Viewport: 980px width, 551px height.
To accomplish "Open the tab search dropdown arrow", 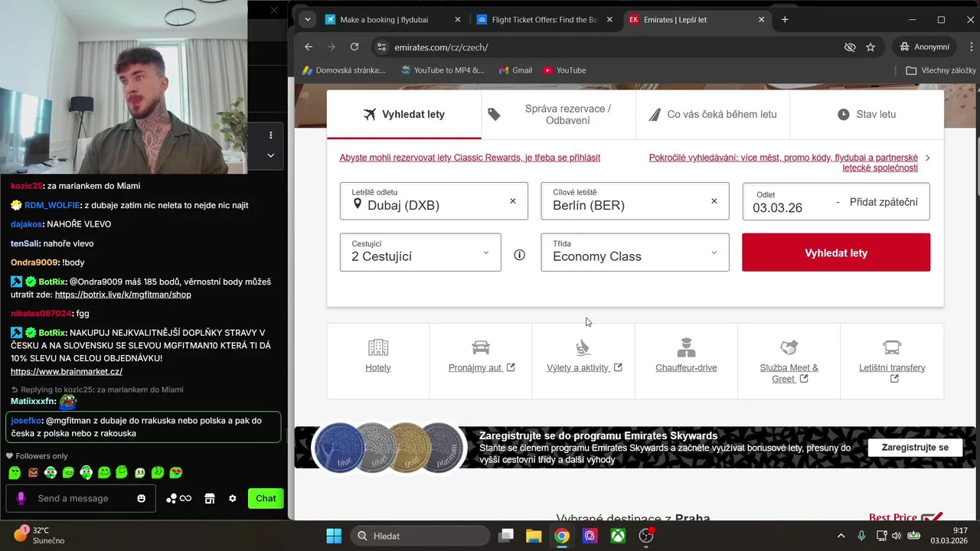I will tap(307, 20).
